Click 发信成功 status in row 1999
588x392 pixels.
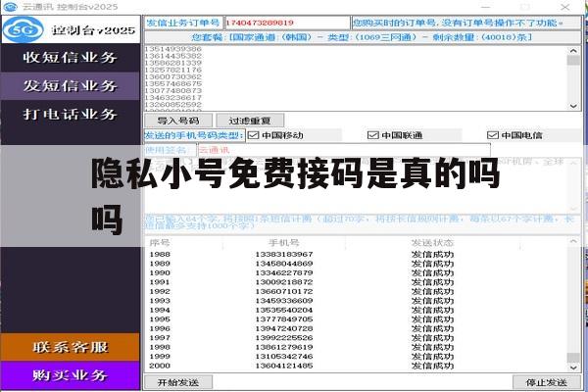432,357
